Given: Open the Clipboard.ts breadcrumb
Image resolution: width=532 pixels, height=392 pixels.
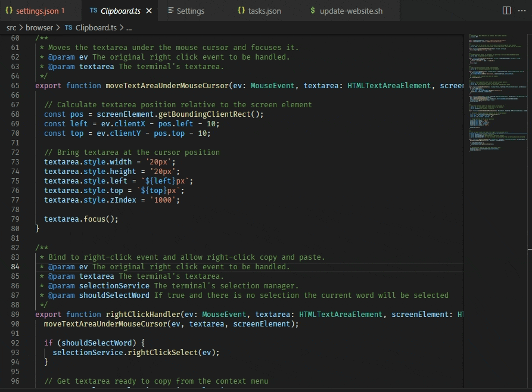Looking at the screenshot, I should tap(96, 28).
